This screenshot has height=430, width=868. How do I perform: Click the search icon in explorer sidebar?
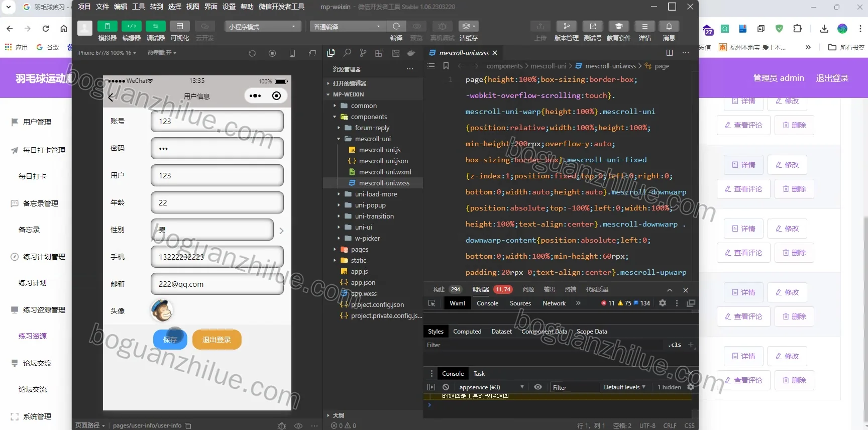(347, 53)
